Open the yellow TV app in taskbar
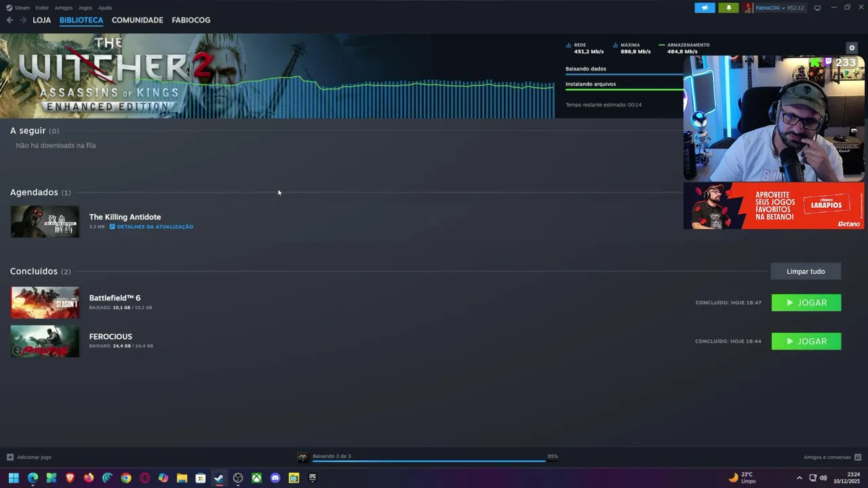Viewport: 868px width, 488px height. (x=294, y=478)
